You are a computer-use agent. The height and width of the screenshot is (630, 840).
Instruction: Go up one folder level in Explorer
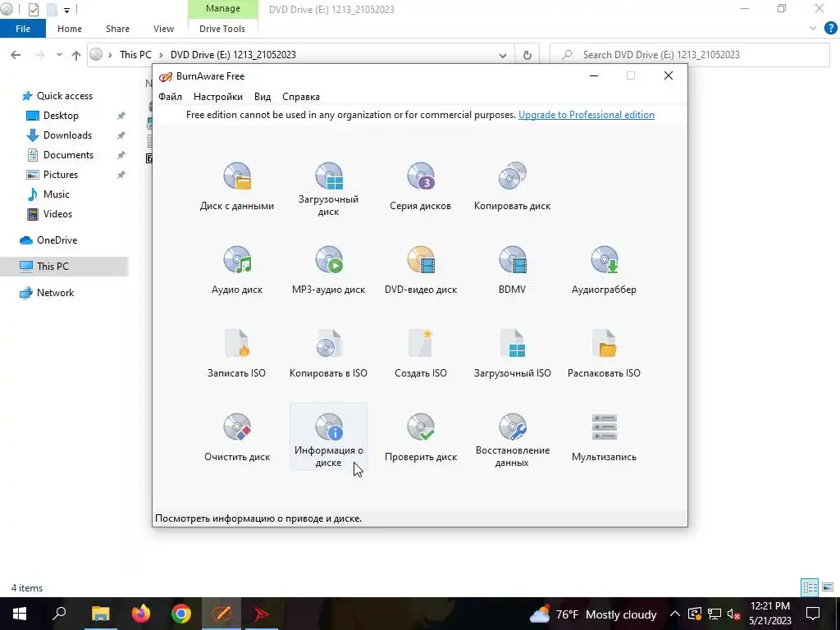(76, 55)
